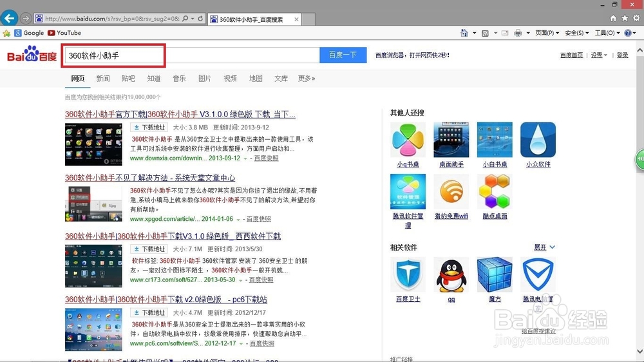Go back with the browser back arrow
This screenshot has height=362, width=644.
(10, 18)
